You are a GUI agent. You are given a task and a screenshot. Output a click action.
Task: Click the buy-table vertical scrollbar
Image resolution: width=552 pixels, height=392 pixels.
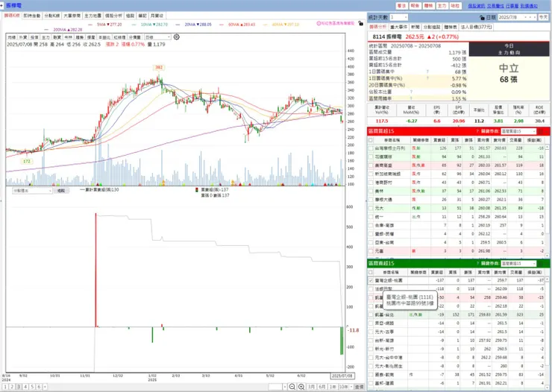pyautogui.click(x=547, y=200)
